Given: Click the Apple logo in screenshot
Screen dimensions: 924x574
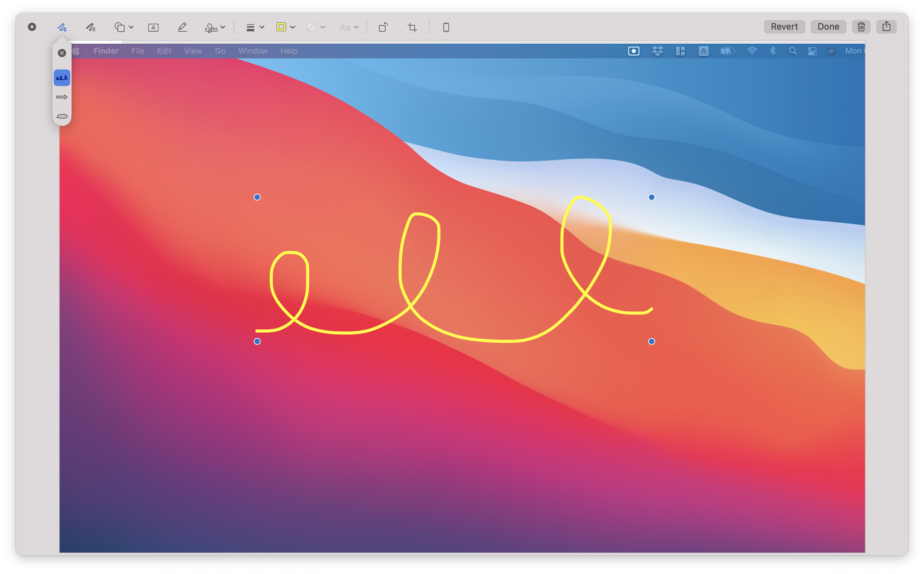Looking at the screenshot, I should tap(76, 51).
